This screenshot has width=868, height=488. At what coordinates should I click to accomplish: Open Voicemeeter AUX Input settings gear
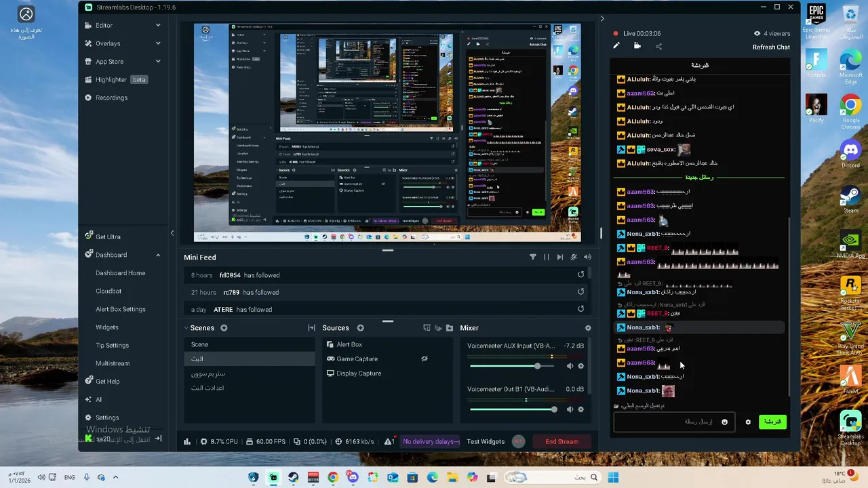pyautogui.click(x=580, y=366)
